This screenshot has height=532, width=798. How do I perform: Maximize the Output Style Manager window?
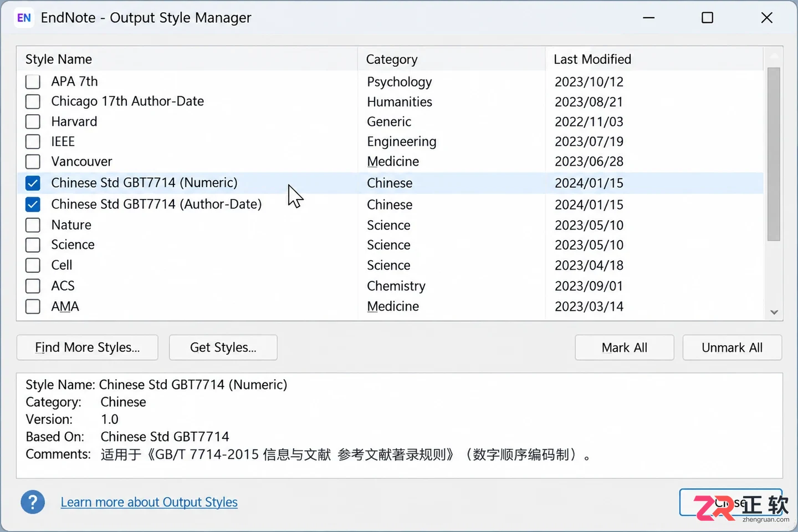707,18
